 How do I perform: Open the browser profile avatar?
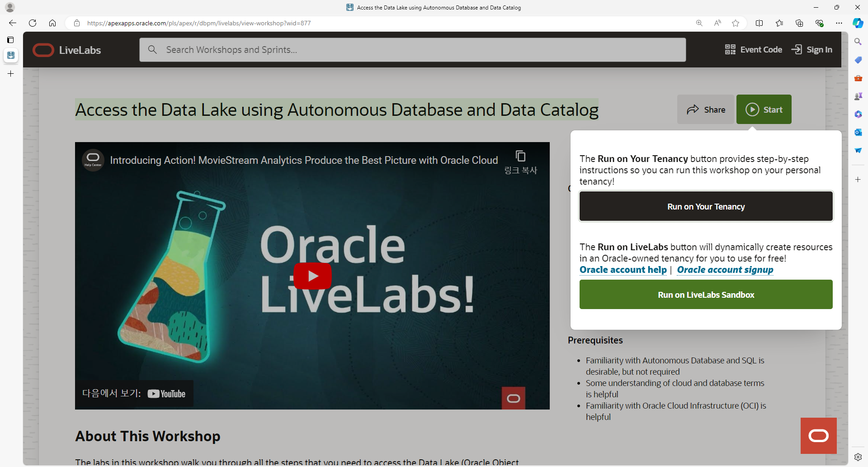[10, 8]
